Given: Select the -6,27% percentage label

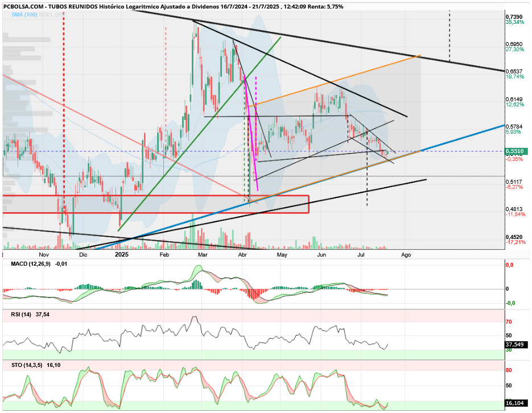Looking at the screenshot, I should click(x=514, y=187).
